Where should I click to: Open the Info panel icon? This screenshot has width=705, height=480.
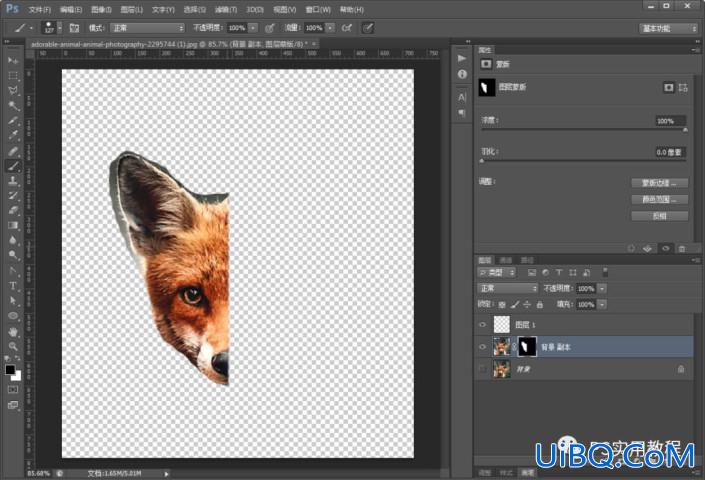[x=462, y=74]
